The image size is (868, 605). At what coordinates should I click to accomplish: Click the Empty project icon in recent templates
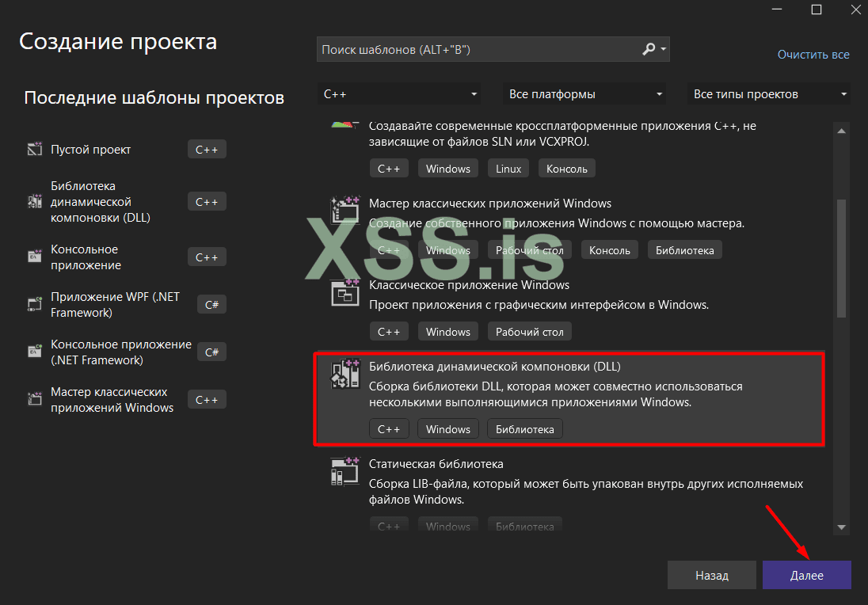click(35, 149)
